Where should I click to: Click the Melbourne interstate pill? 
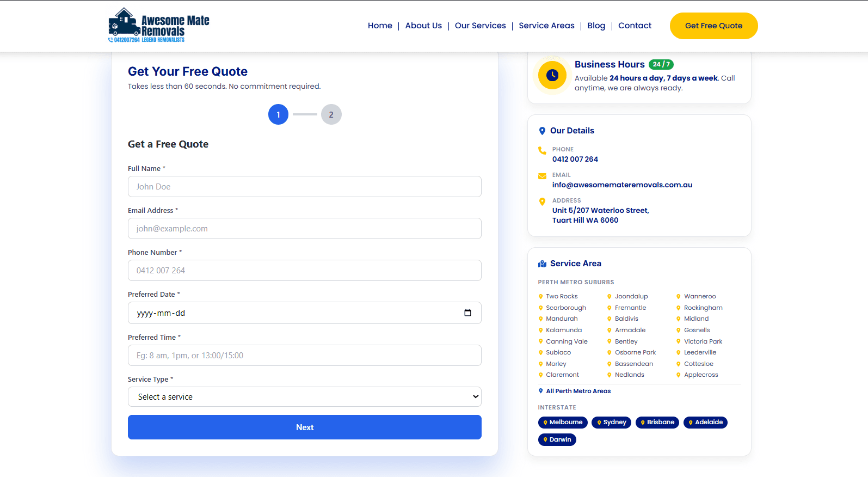(x=563, y=422)
